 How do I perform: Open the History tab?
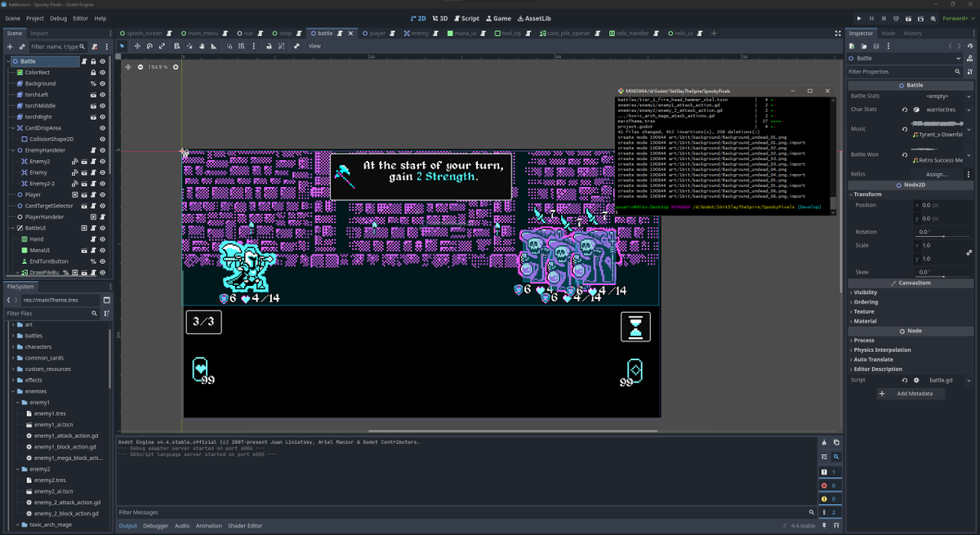[913, 33]
